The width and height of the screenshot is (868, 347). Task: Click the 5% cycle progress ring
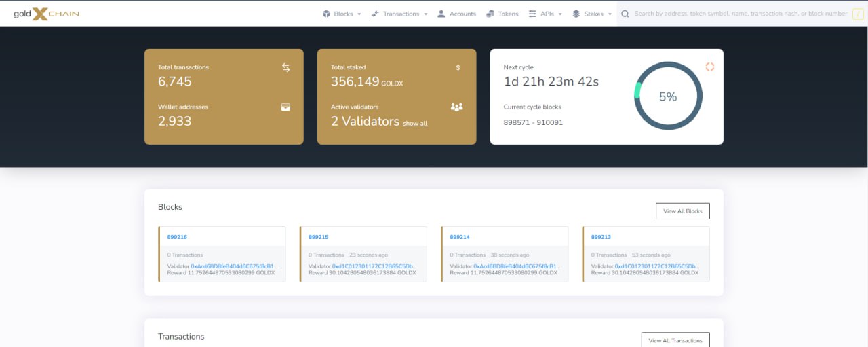coord(668,96)
